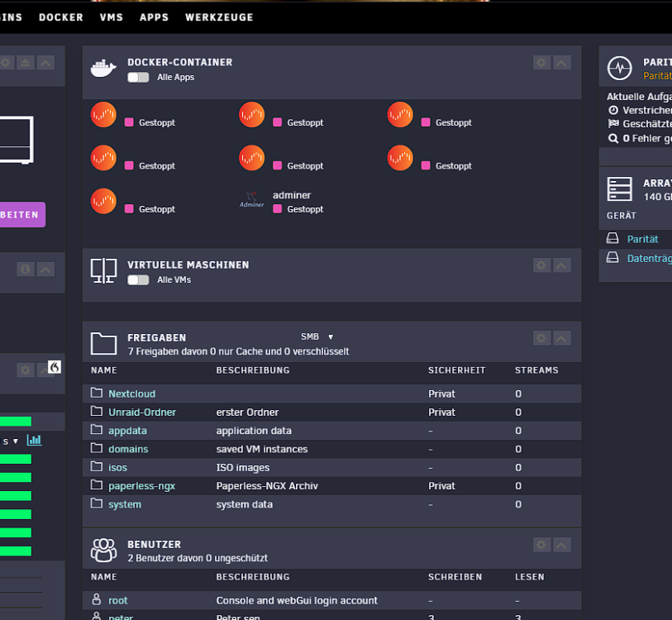Open Freigaben panel settings gear
This screenshot has height=620, width=672.
pos(541,338)
